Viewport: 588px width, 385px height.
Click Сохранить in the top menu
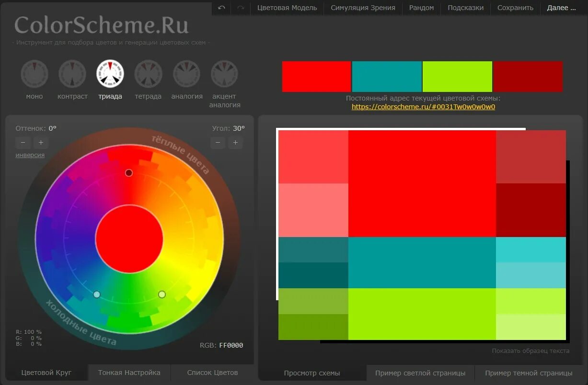coord(516,8)
